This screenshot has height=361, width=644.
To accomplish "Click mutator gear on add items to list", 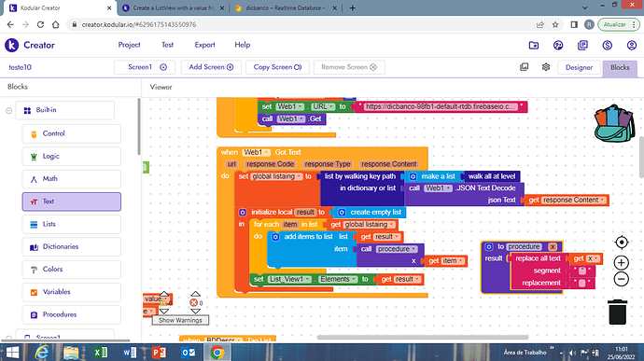I will (275, 237).
